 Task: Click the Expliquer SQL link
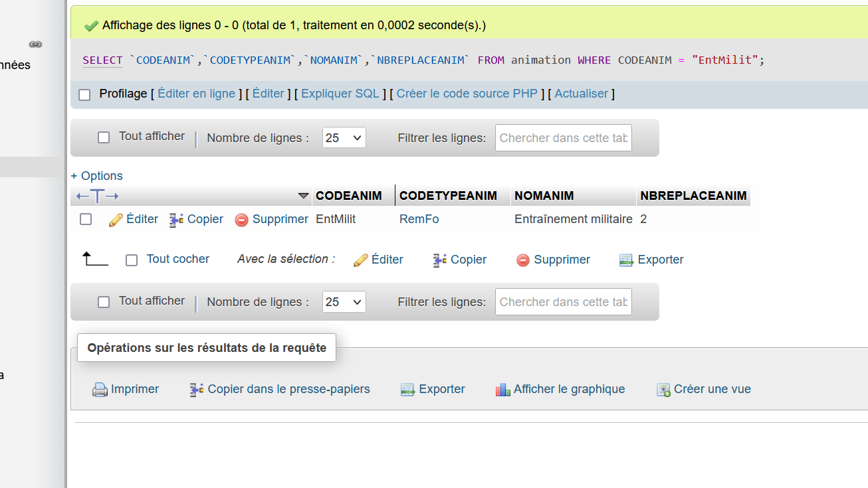[x=340, y=94]
